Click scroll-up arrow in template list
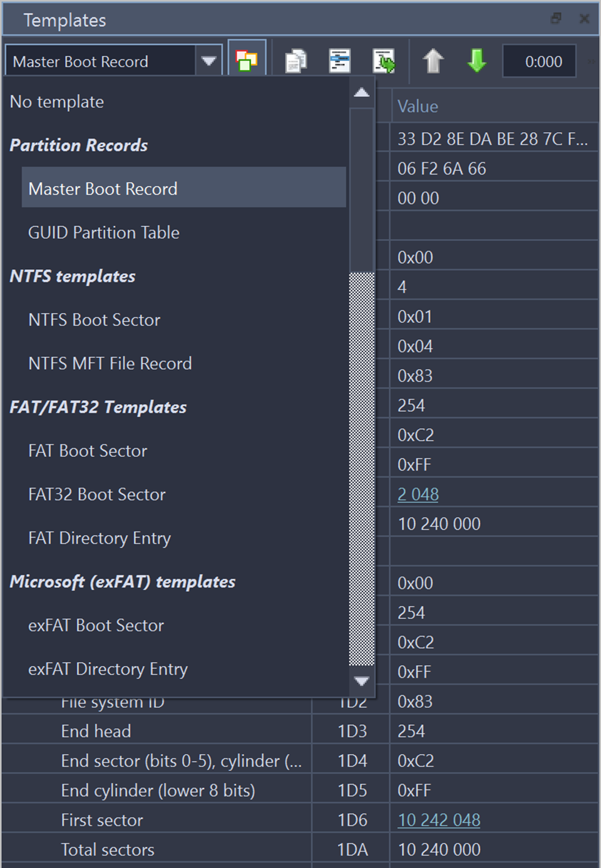Screen dimensions: 601x868 362,93
